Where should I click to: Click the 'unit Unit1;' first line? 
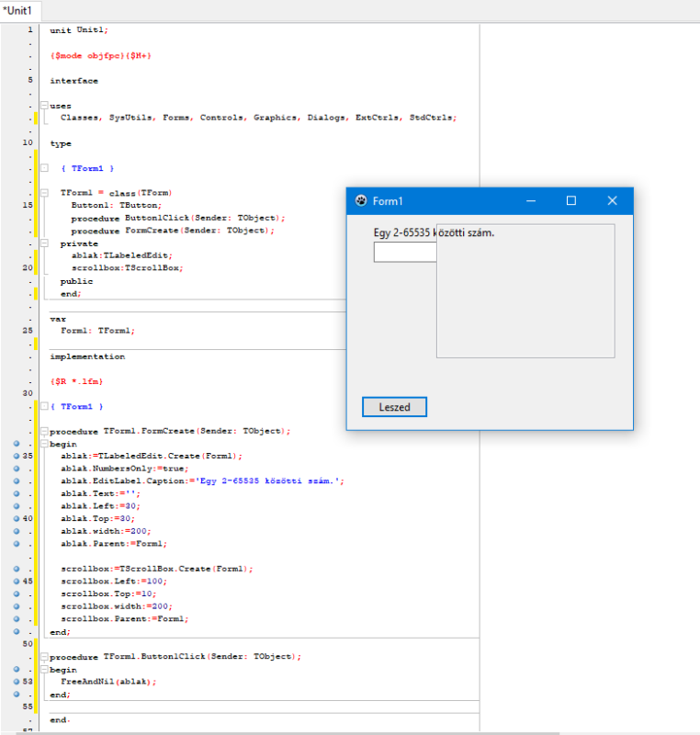point(79,30)
